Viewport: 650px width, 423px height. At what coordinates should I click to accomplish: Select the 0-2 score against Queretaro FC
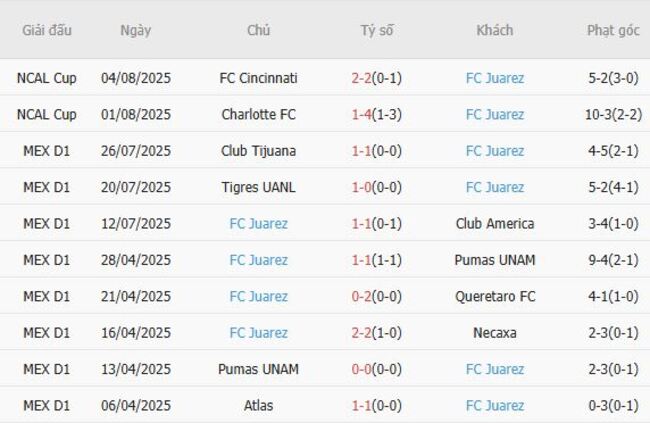363,296
